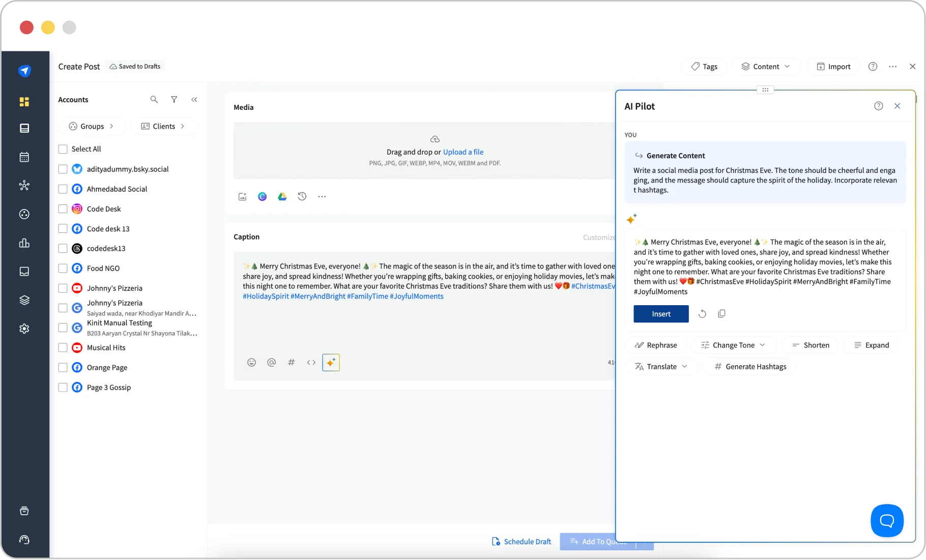Open the calendar icon in the left sidebar
The image size is (926, 560).
pyautogui.click(x=24, y=157)
